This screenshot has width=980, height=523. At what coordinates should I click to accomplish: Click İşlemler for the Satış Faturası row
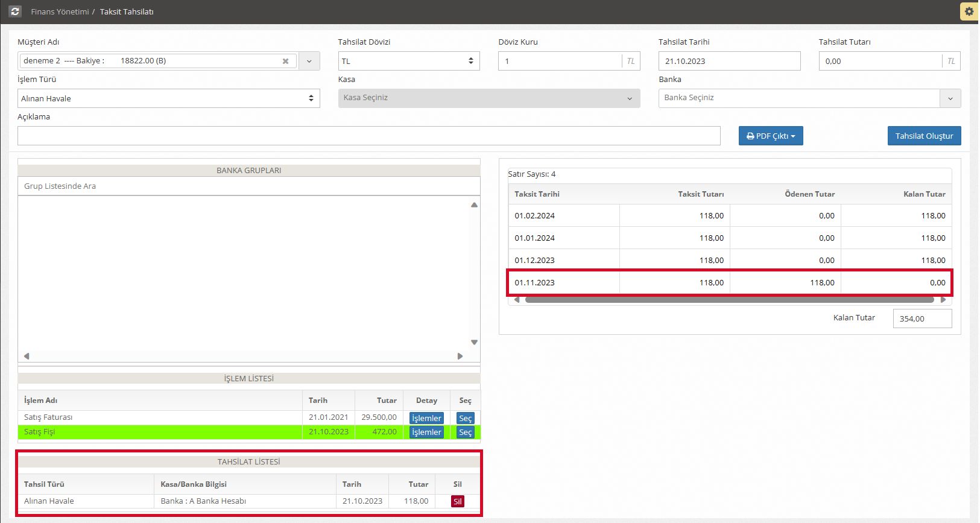coord(426,418)
